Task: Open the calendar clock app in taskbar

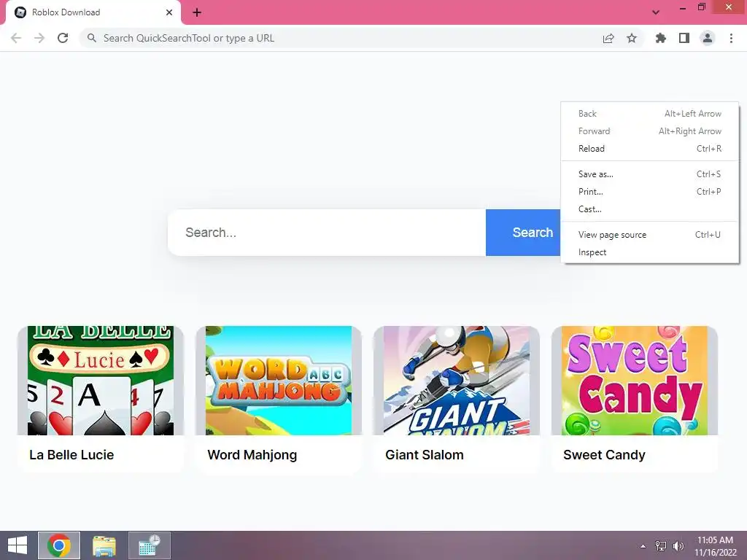Action: point(150,545)
